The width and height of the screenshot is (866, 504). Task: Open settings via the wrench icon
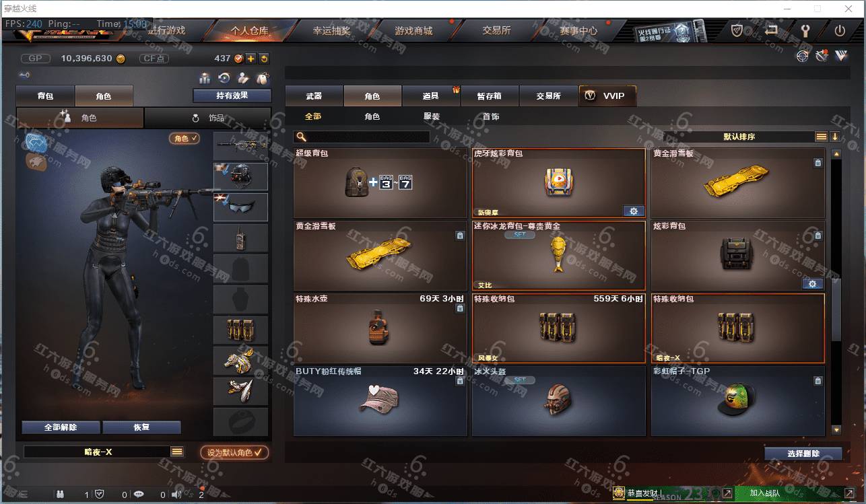(x=805, y=31)
